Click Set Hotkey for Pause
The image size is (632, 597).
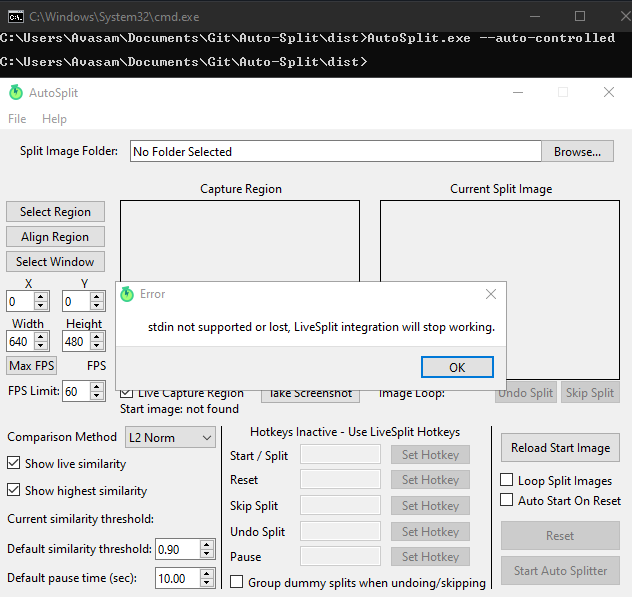(x=430, y=557)
